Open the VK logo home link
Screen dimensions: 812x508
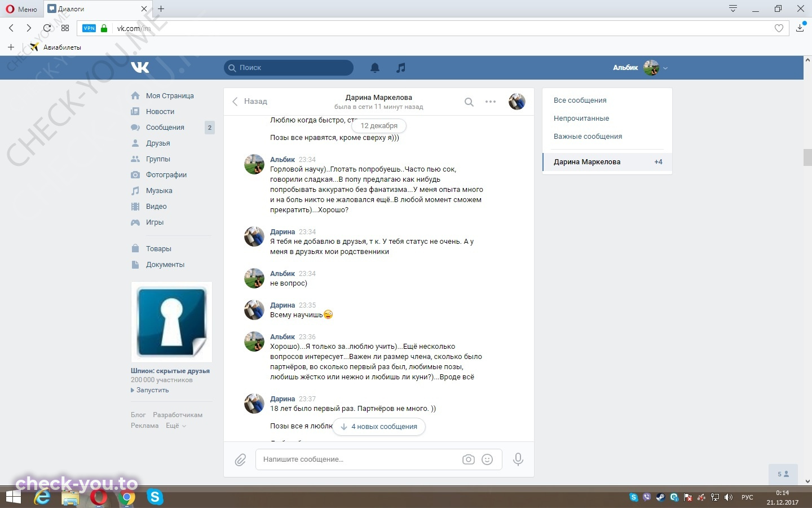point(140,68)
